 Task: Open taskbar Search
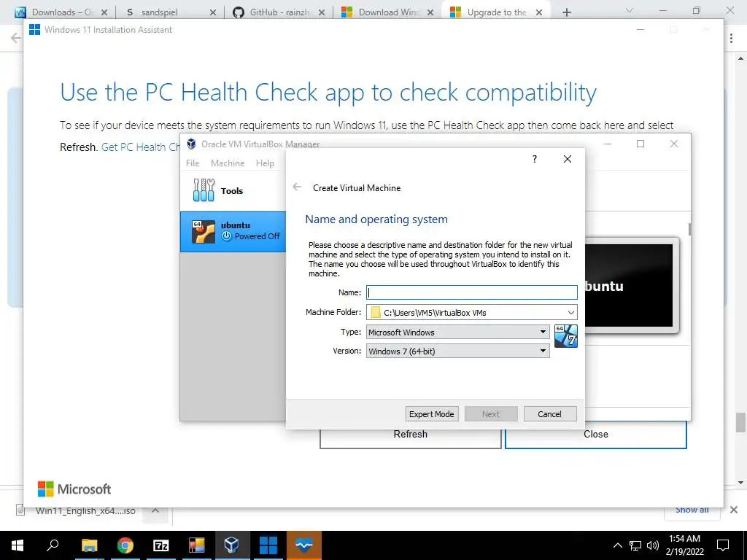pos(53,545)
